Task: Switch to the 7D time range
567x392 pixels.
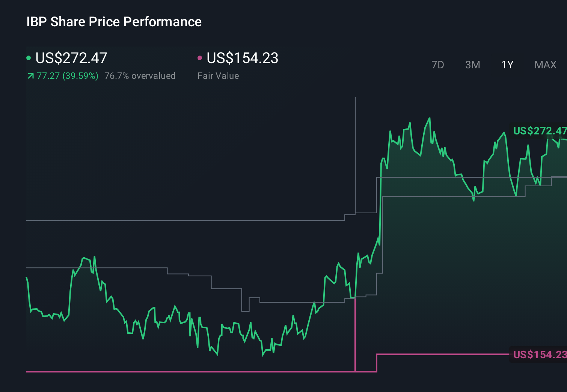Action: [x=438, y=65]
